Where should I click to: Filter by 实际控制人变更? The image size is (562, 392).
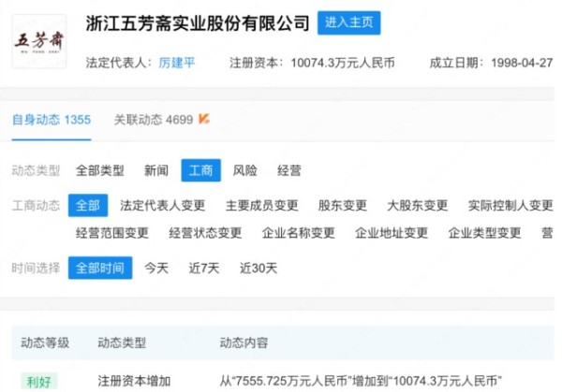tap(510, 206)
